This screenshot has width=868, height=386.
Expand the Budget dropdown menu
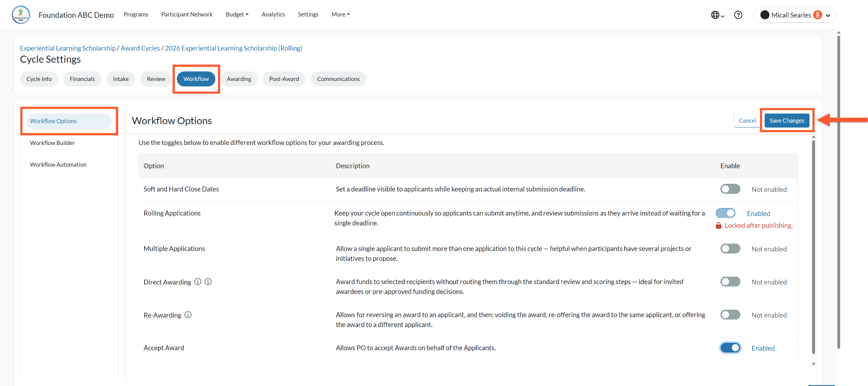[x=237, y=14]
